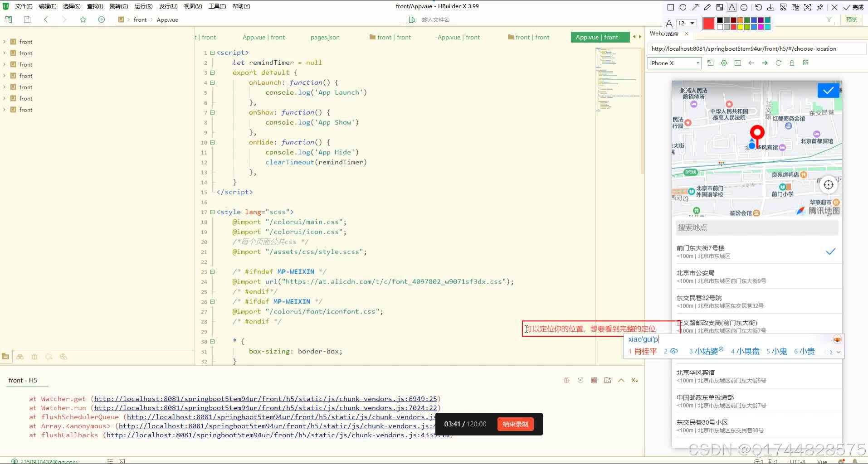This screenshot has height=464, width=868.
Task: Expand the first front project in tree
Action: click(5, 42)
